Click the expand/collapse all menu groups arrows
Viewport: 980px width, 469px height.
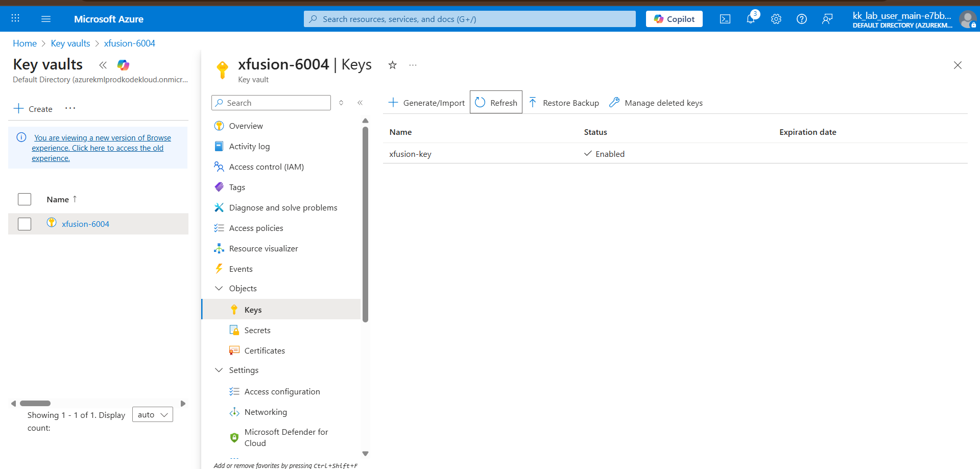tap(341, 103)
